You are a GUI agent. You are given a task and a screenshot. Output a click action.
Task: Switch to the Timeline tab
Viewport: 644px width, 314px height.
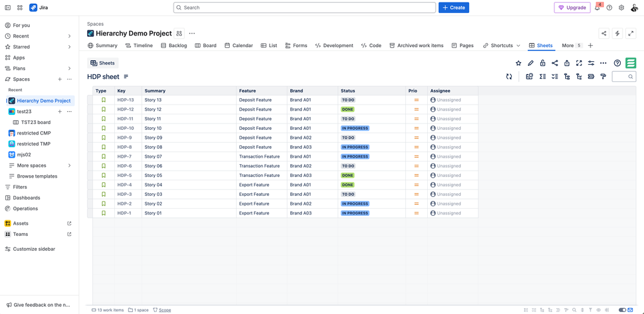139,46
